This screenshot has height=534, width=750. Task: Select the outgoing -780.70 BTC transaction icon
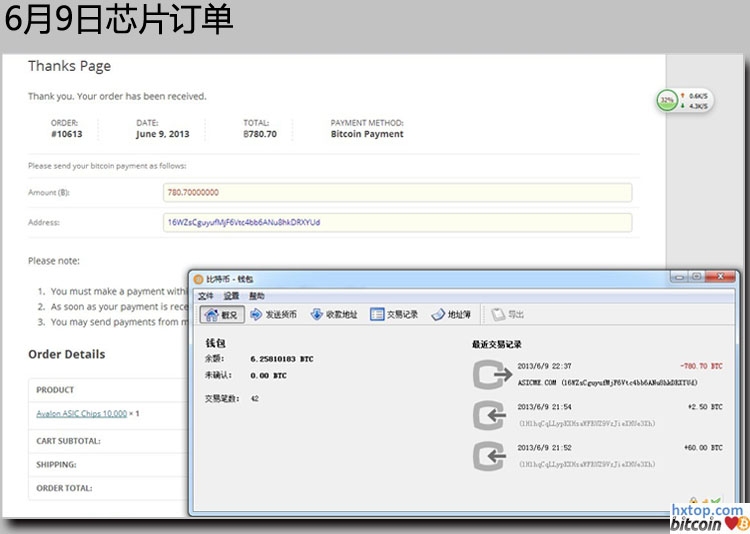tap(490, 375)
